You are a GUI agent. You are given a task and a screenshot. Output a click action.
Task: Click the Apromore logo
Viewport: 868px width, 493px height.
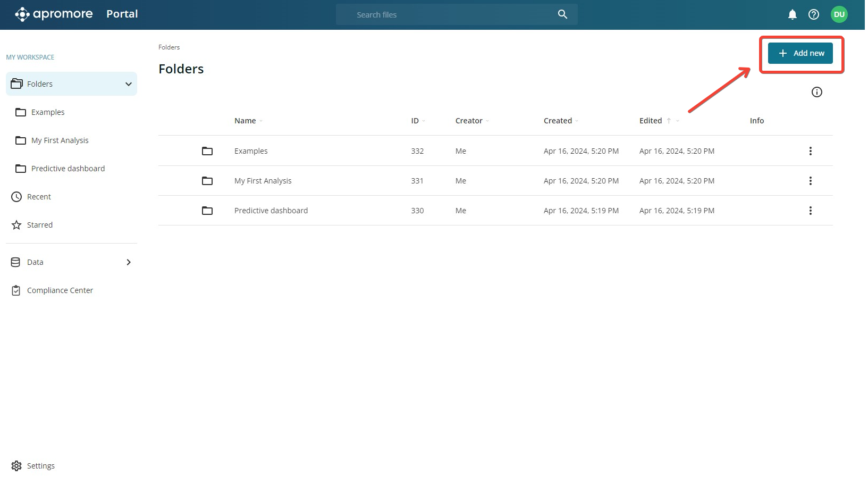pyautogui.click(x=54, y=14)
